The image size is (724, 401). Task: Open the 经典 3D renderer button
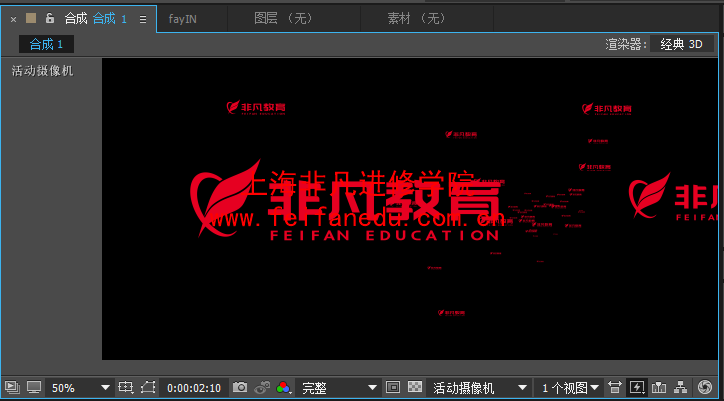pyautogui.click(x=682, y=44)
